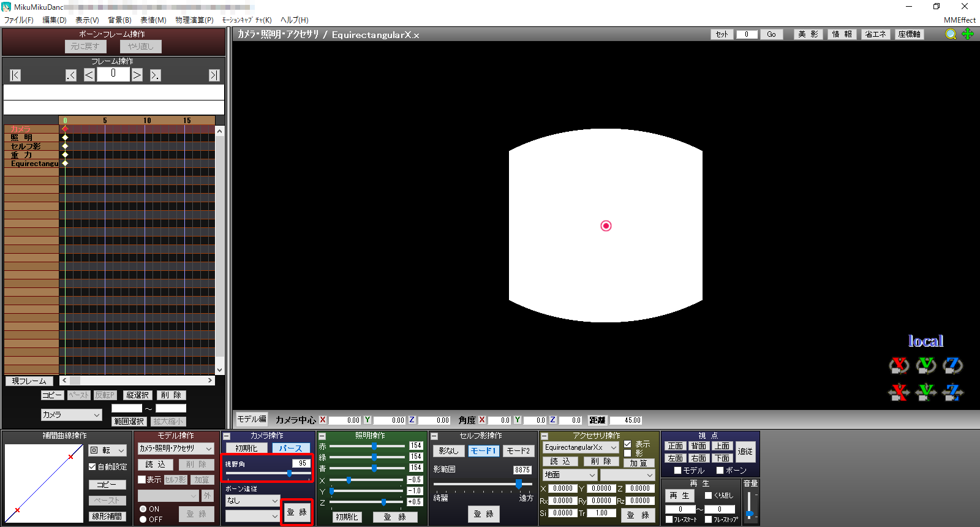Image resolution: width=980 pixels, height=527 pixels.
Task: Click the 省エネ button
Action: [x=875, y=34]
